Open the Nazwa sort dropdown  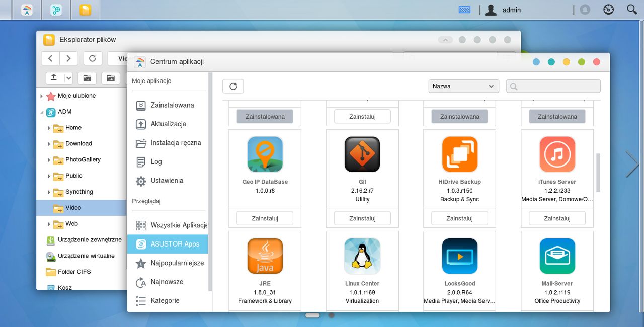point(463,86)
